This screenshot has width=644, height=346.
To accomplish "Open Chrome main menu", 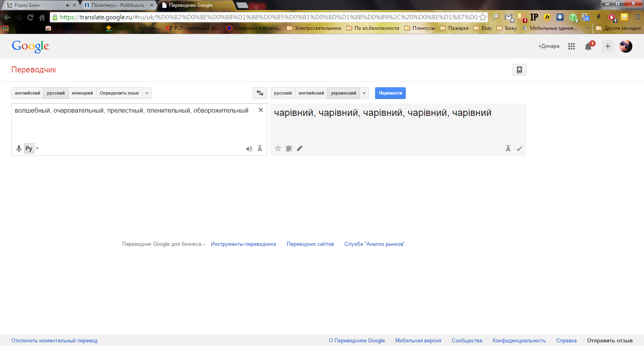I will pyautogui.click(x=638, y=17).
